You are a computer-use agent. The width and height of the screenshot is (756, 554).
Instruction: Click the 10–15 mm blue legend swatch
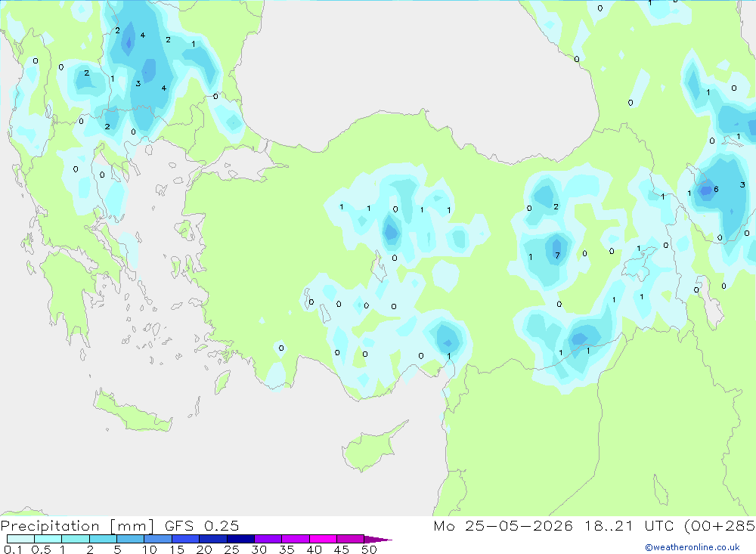[x=158, y=539]
